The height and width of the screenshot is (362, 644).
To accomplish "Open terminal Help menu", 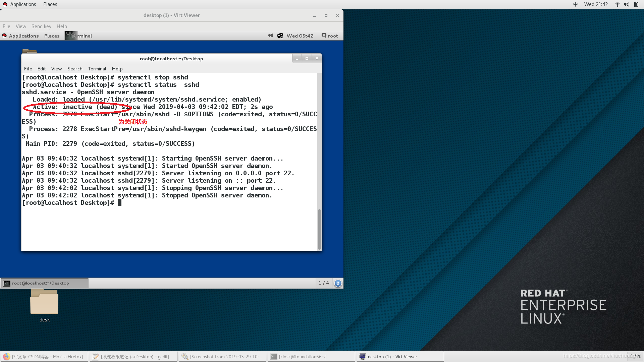I will point(117,69).
